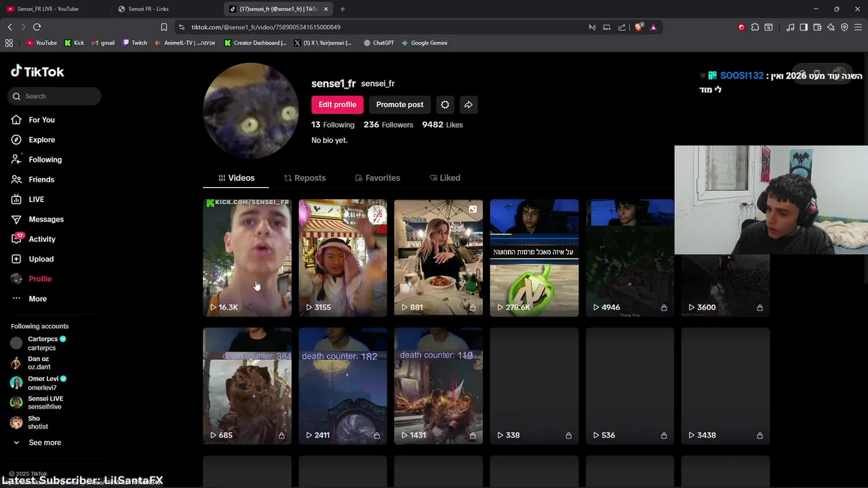Open ChatGPT bookmark
The image size is (868, 488).
coord(378,43)
